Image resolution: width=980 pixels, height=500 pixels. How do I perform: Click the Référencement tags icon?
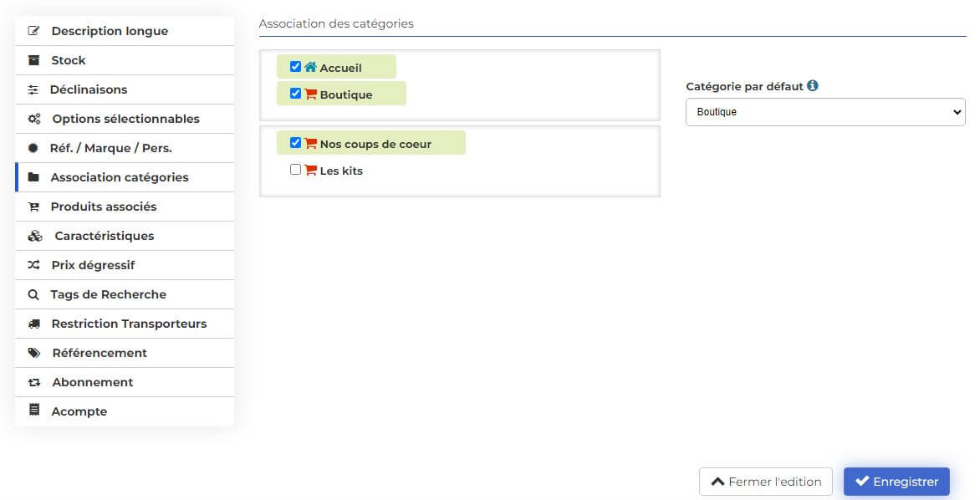pyautogui.click(x=34, y=353)
